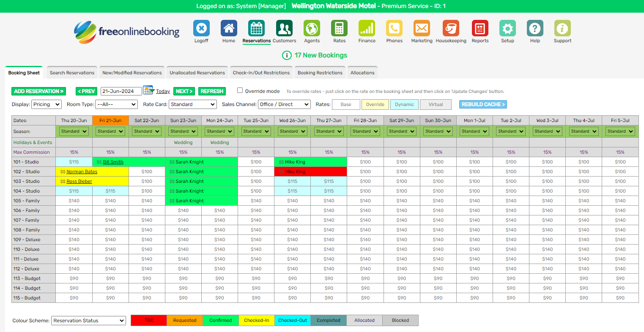Open the Colour Scheme dropdown

[x=88, y=321]
